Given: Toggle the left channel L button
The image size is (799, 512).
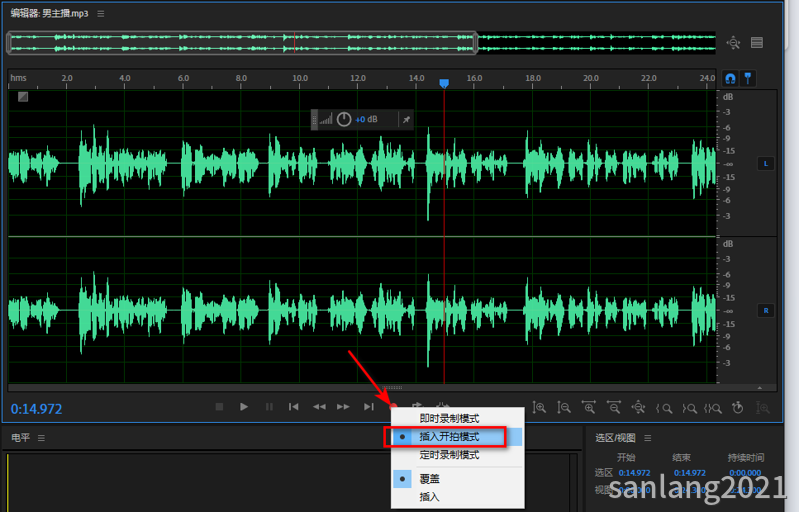Looking at the screenshot, I should [x=765, y=164].
